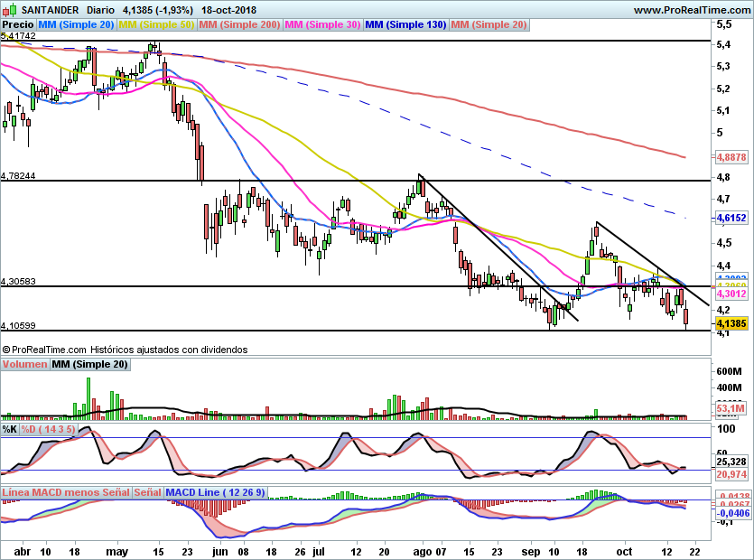Screen dimensions: 754x560
Task: Select the MACD Line ( 12 26 9) label
Action: [216, 492]
